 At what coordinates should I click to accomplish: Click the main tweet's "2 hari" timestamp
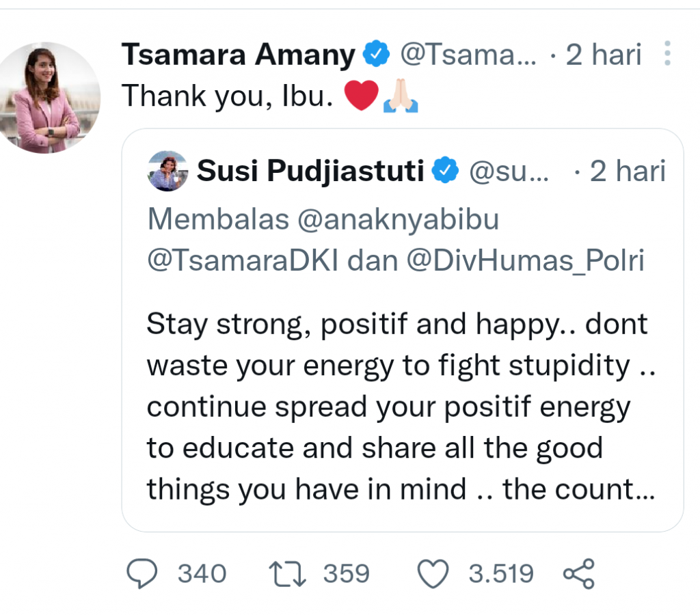pyautogui.click(x=604, y=55)
